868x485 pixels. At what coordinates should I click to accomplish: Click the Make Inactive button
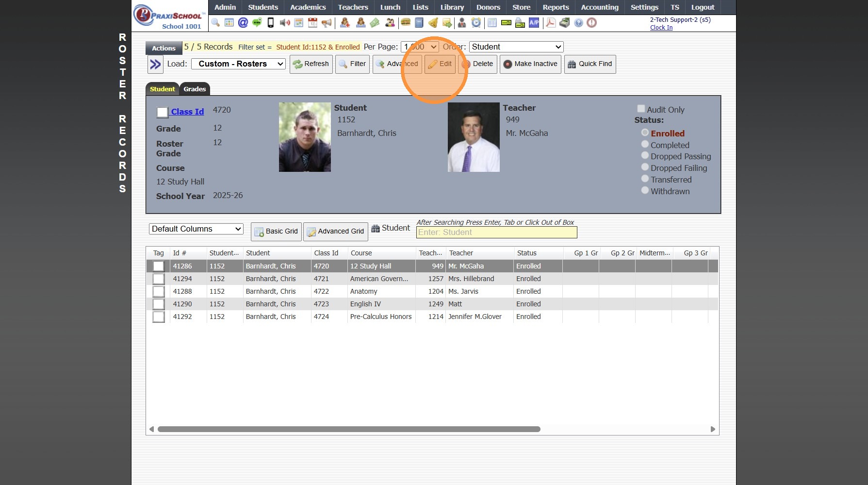530,64
